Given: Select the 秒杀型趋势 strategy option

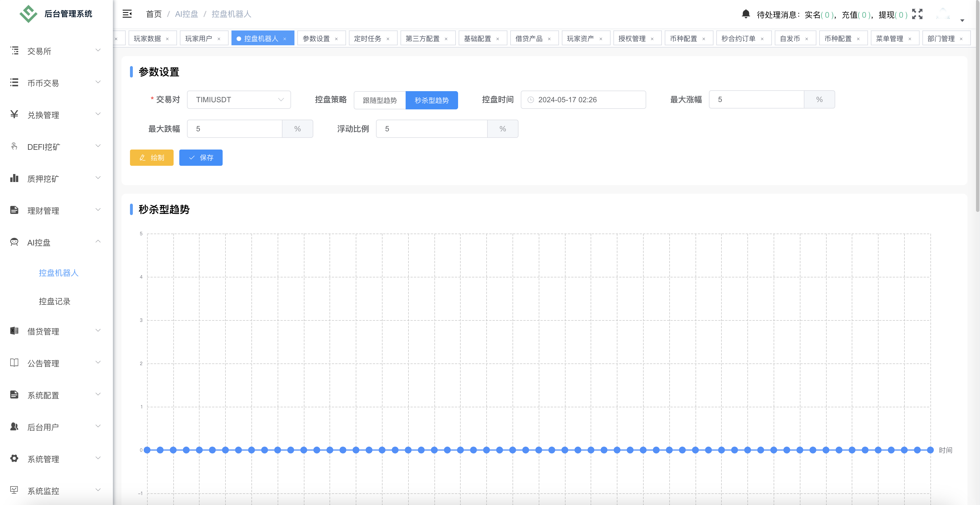Looking at the screenshot, I should 431,100.
